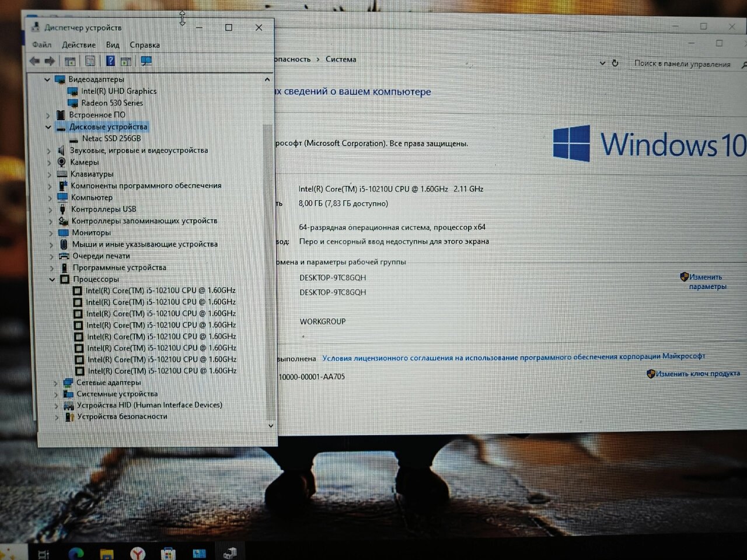Click the Intel(R) UHD Graphics adapter icon

pos(73,91)
